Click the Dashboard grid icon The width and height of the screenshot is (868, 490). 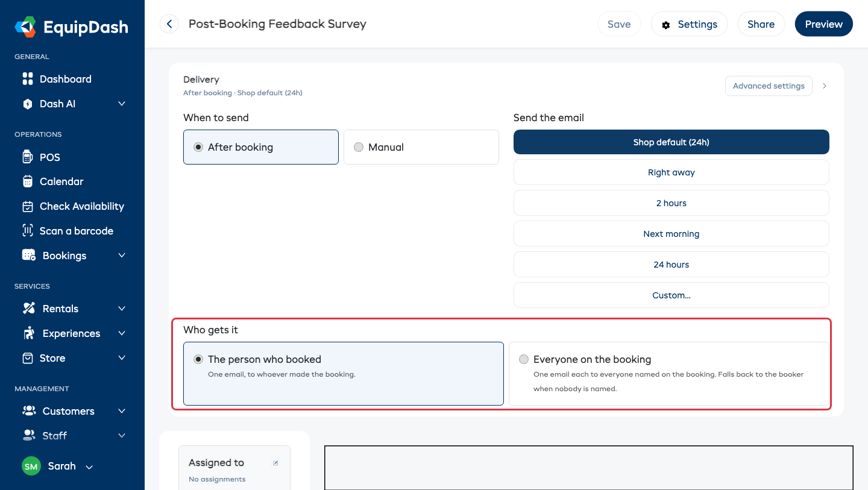tap(27, 79)
